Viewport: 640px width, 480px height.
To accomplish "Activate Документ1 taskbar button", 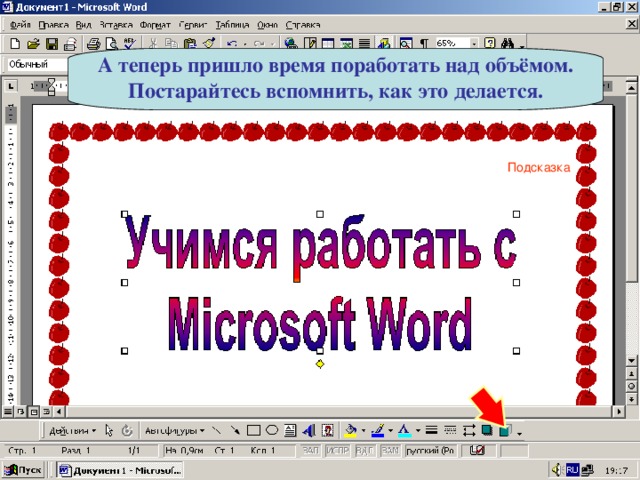I will tap(120, 471).
